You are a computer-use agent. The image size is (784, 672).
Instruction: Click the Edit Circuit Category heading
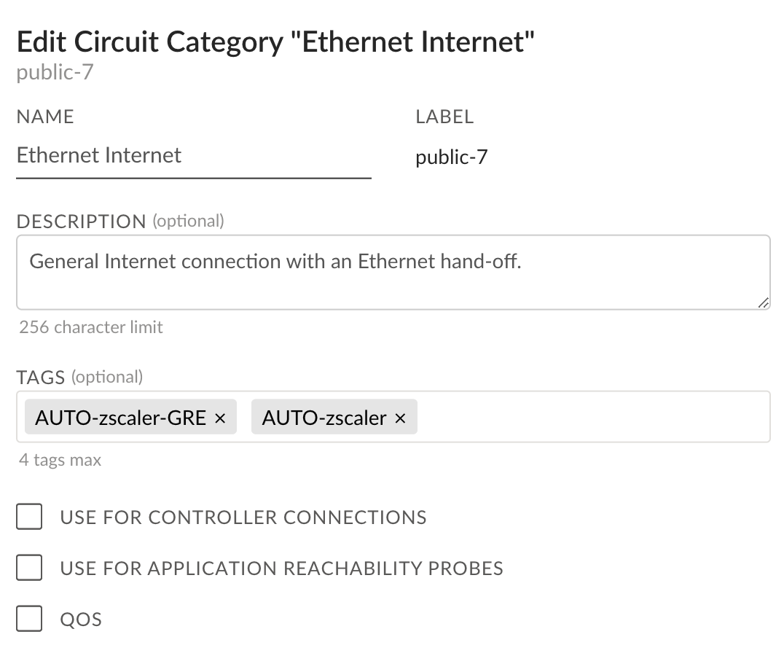point(275,42)
